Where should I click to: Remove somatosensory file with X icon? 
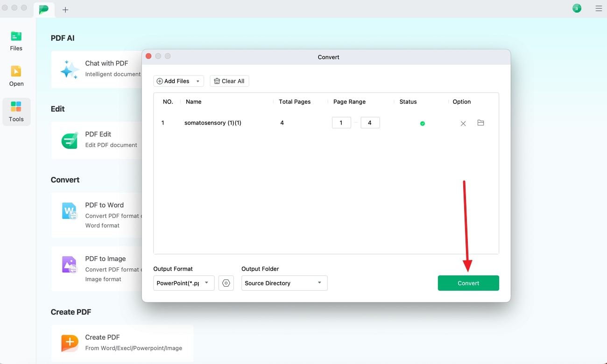463,123
